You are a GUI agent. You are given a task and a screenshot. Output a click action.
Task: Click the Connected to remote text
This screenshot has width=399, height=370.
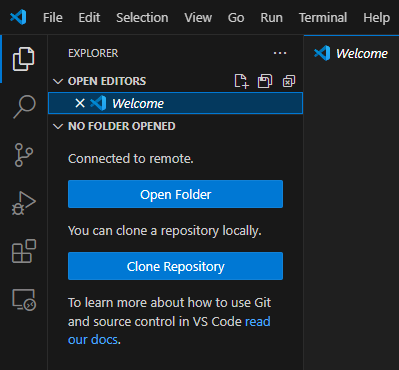point(131,158)
